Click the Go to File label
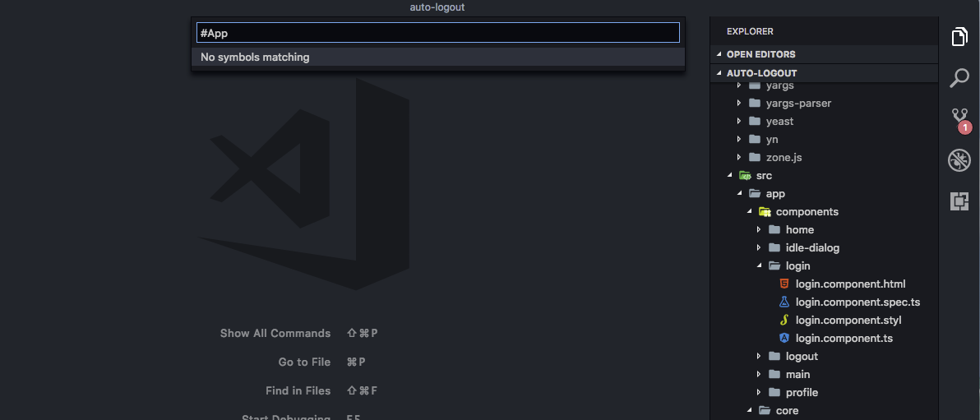Image resolution: width=980 pixels, height=420 pixels. pos(304,362)
